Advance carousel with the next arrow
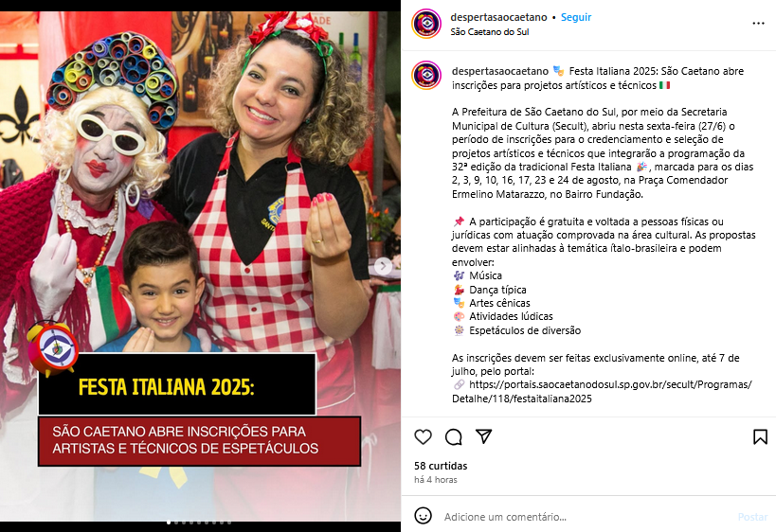This screenshot has width=776, height=532. click(x=383, y=266)
